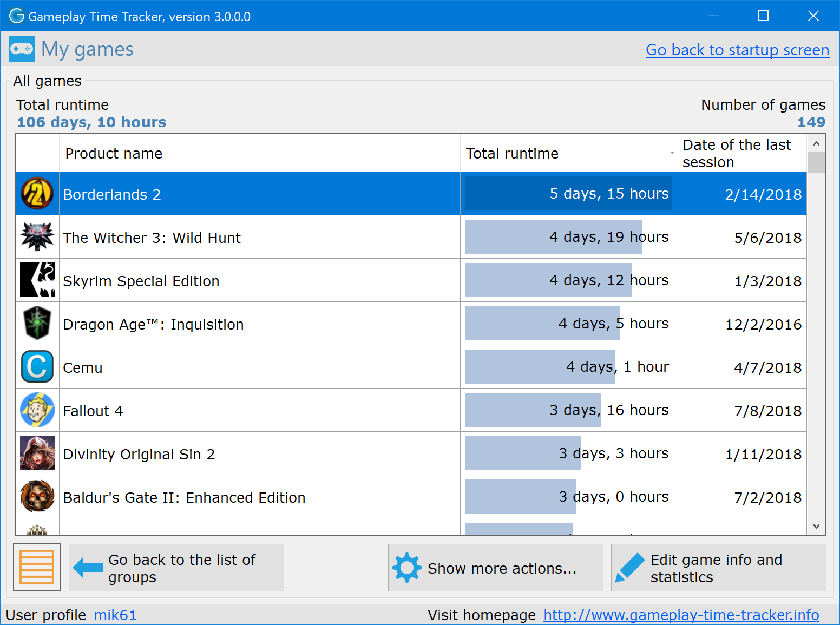Viewport: 840px width, 625px height.
Task: Click the Borderlands 2 game icon
Action: click(37, 193)
